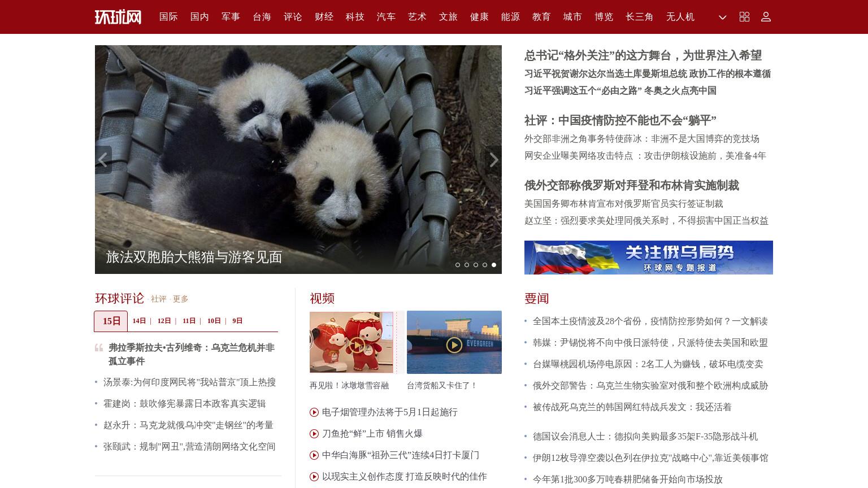Image resolution: width=868 pixels, height=488 pixels.
Task: Select the last carousel indicator dot
Action: coord(494,265)
